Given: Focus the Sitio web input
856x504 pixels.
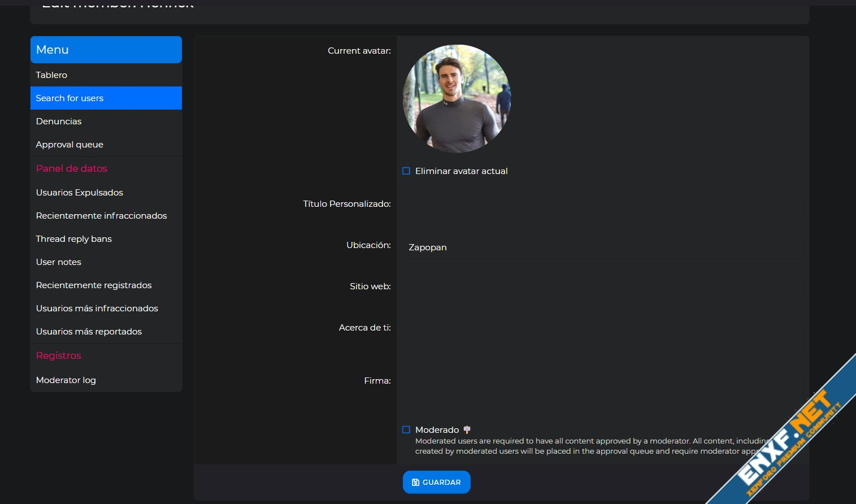Looking at the screenshot, I should click(602, 288).
